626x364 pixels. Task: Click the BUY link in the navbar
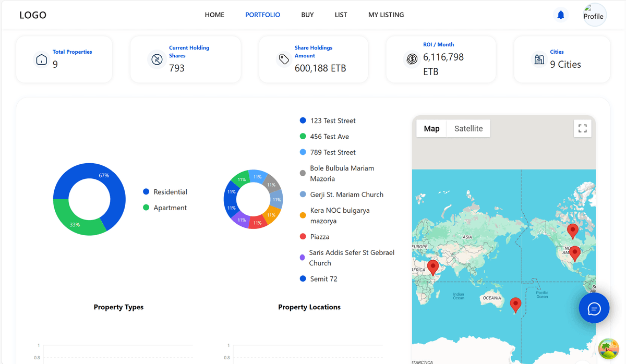coord(307,15)
